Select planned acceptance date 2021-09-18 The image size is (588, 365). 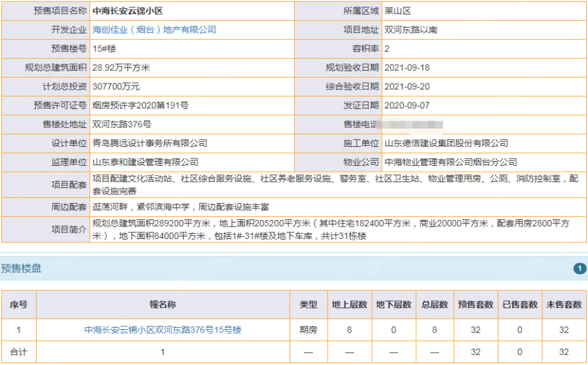[407, 67]
